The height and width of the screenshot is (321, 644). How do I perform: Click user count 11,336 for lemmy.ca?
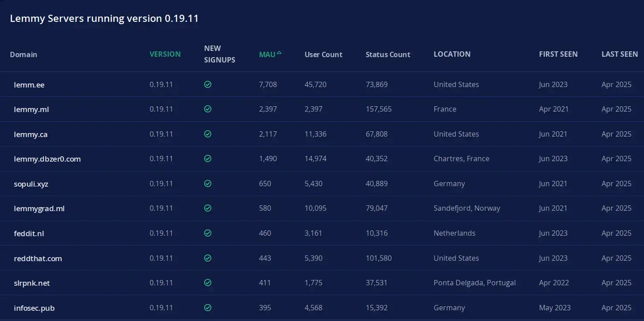pyautogui.click(x=315, y=134)
